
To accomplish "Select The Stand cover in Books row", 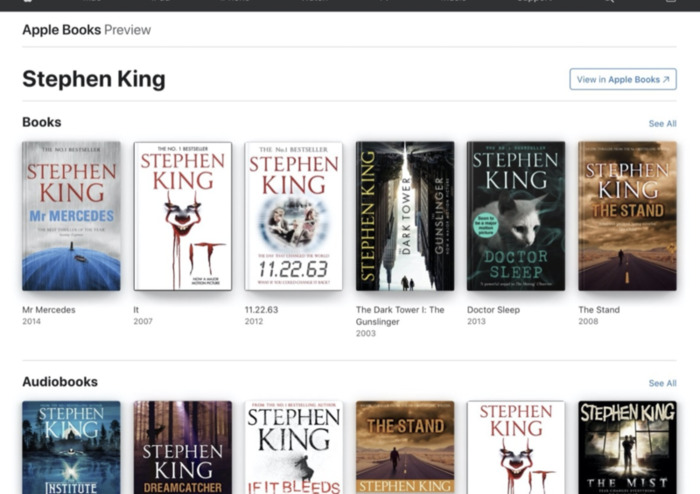I will click(627, 215).
